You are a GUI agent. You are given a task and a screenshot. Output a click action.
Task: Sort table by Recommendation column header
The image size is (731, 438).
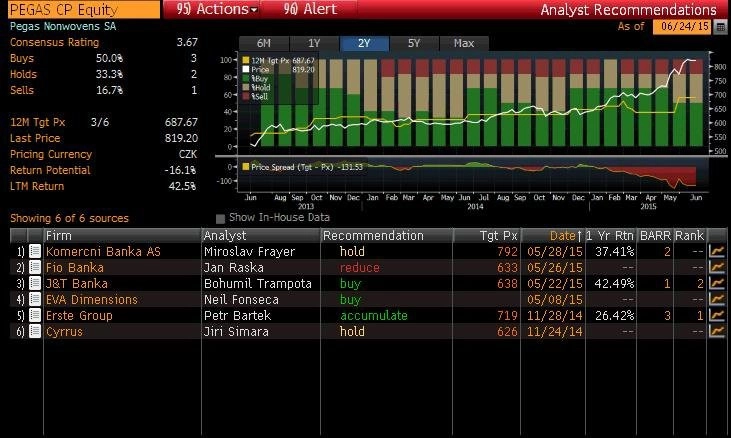386,235
